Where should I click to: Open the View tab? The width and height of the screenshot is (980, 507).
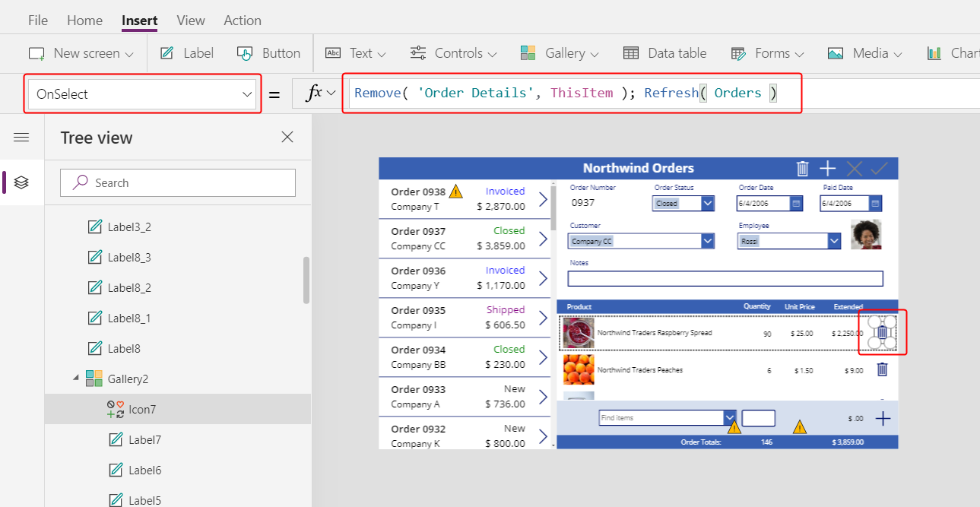[x=191, y=21]
